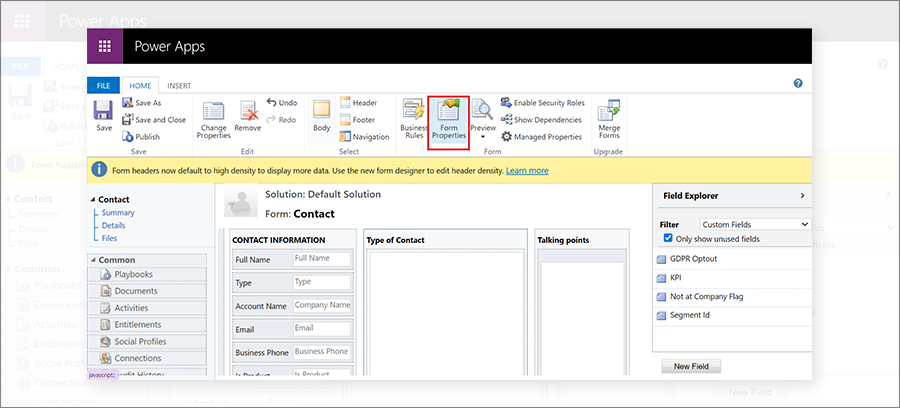
Task: Click the Type field
Action: point(322,282)
